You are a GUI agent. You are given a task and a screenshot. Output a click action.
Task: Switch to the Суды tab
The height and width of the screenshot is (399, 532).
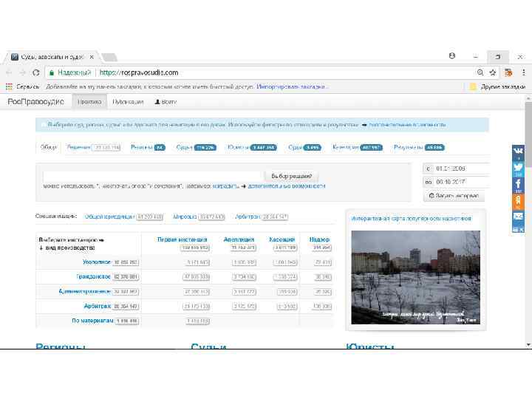pyautogui.click(x=304, y=147)
